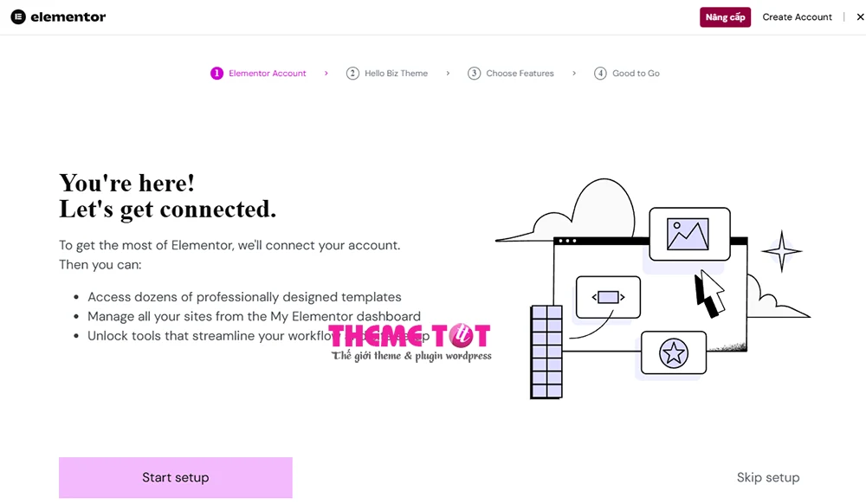Click the chevron after Hello Biz Theme

coord(447,73)
